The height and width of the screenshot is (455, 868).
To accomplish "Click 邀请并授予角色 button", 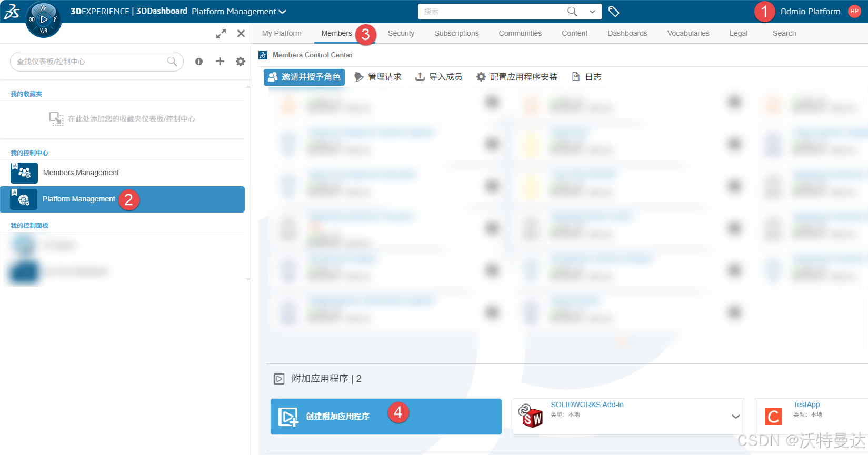I will click(304, 77).
